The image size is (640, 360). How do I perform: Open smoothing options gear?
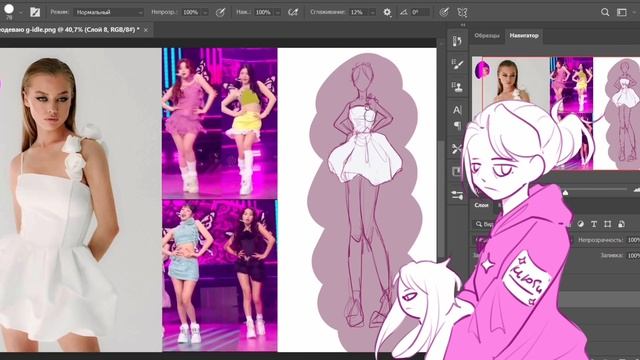(387, 12)
